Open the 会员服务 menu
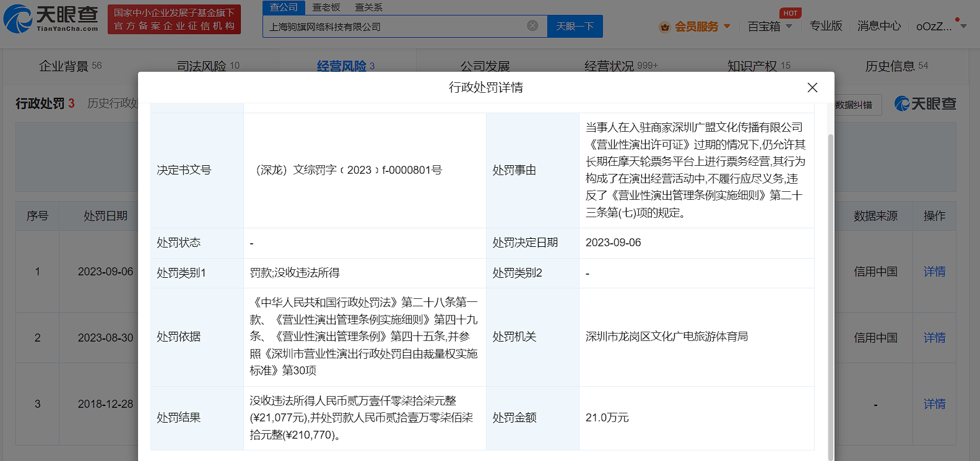This screenshot has width=980, height=461. tap(696, 27)
